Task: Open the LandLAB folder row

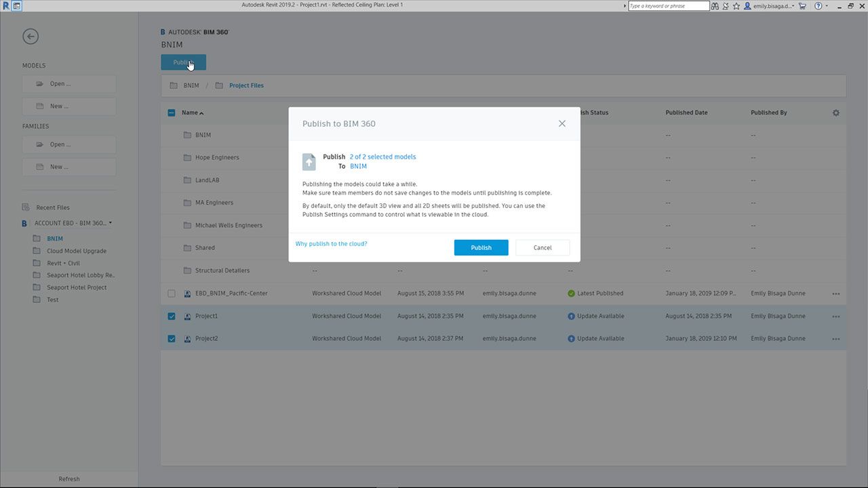Action: [x=503, y=180]
